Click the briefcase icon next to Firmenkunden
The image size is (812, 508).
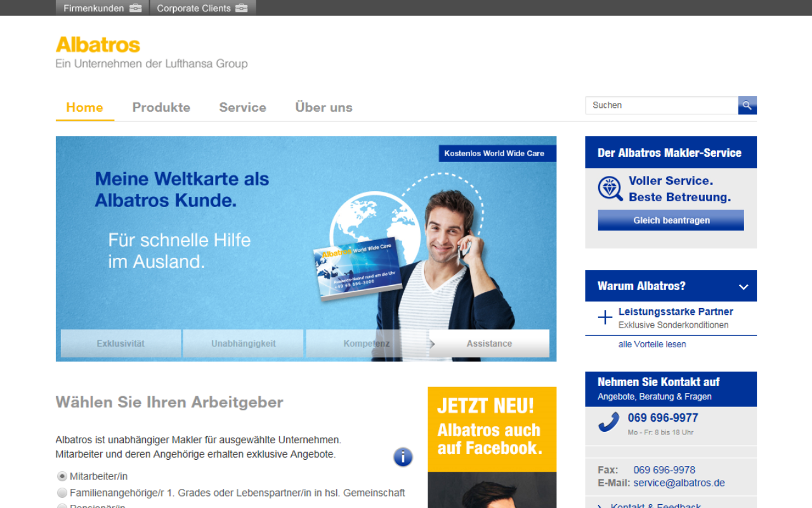click(x=136, y=8)
